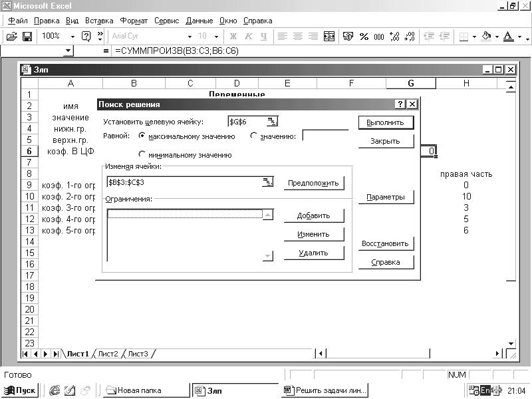Image resolution: width=532 pixels, height=399 pixels.
Task: Open font size 10 dropdown
Action: (x=216, y=37)
